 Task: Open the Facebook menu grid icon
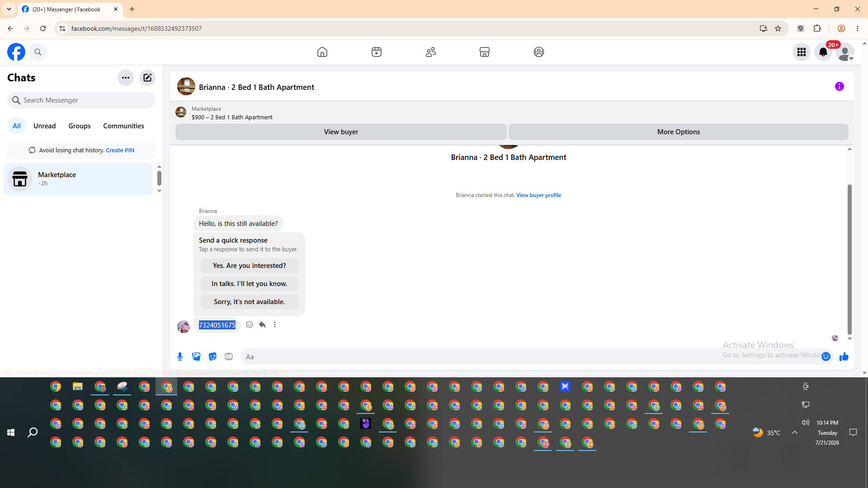[x=802, y=52]
